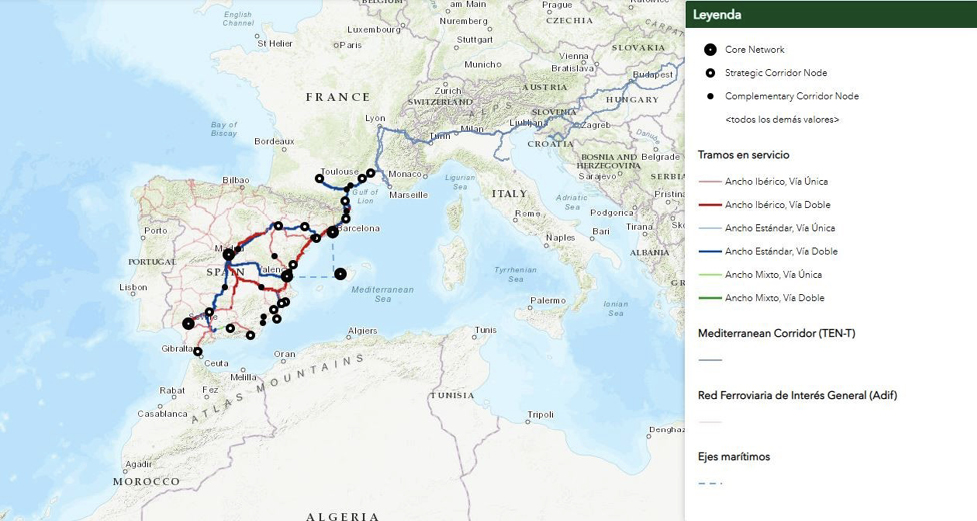The width and height of the screenshot is (977, 521).
Task: Click the Ejes marítimos dashed line symbol
Action: pos(710,483)
